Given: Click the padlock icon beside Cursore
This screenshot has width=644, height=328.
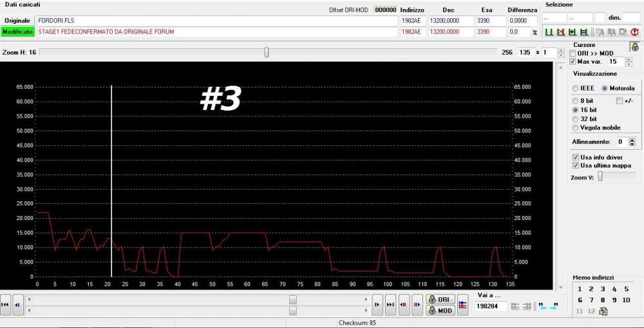Looking at the screenshot, I should [x=634, y=47].
